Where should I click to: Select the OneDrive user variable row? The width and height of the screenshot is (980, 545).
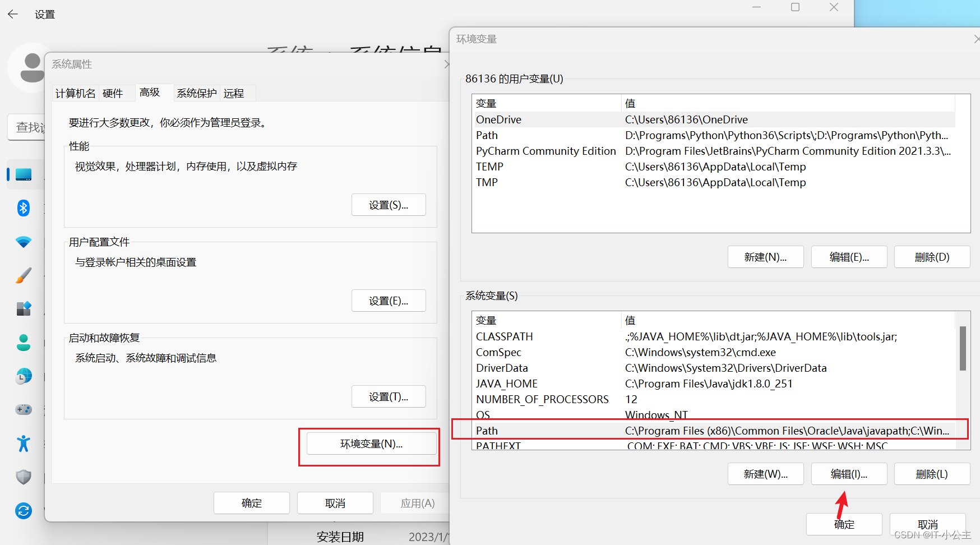coord(714,119)
